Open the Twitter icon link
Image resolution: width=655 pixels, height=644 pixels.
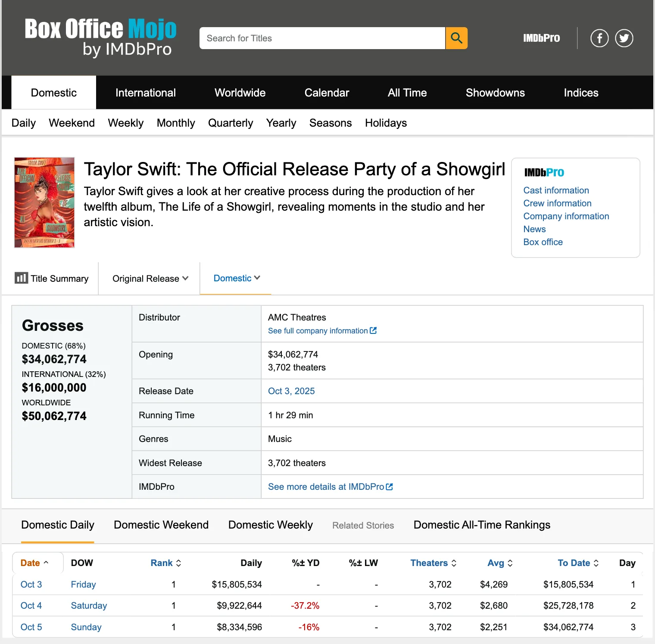point(624,38)
